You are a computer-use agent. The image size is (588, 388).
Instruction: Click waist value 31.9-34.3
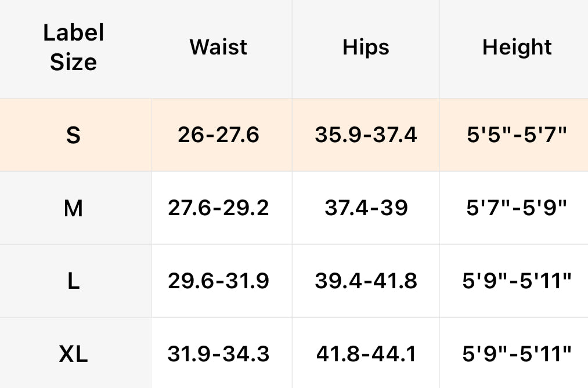(x=218, y=353)
